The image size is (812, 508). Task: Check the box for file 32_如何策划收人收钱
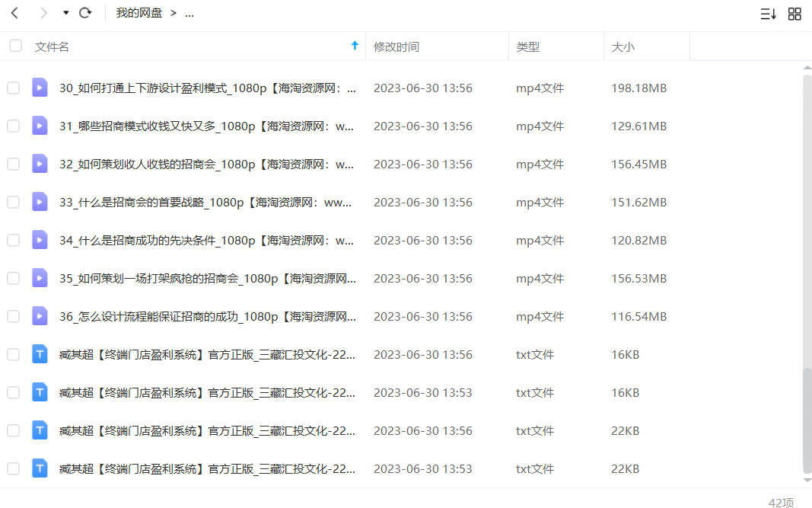(x=14, y=164)
